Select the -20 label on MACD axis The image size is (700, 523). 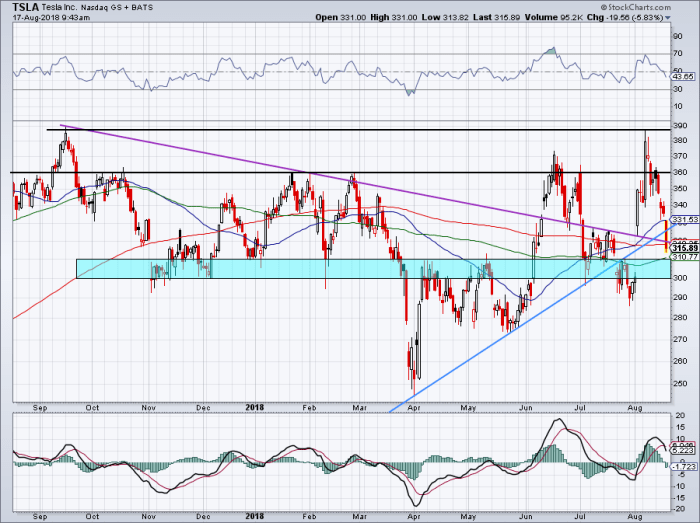679,509
